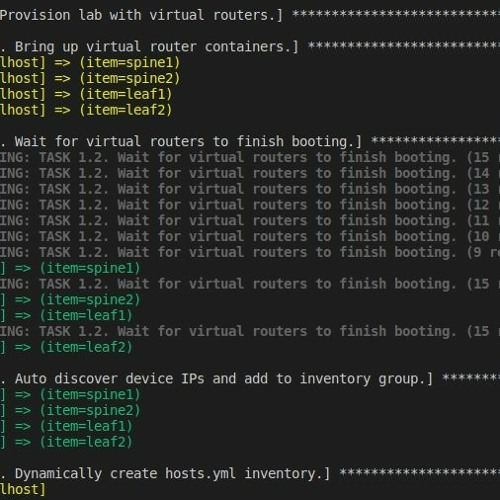
Task: Click green 'item=leaf2' under the Wait task
Action: pos(66,347)
